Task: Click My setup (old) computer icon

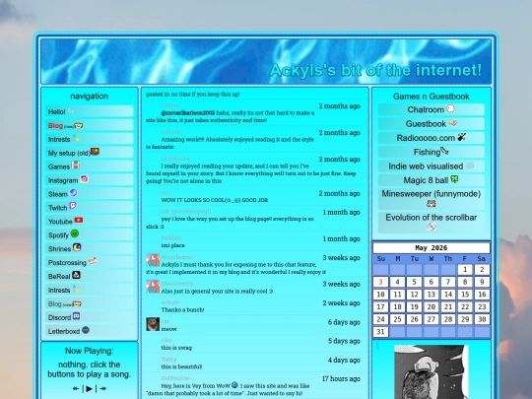Action: point(95,152)
